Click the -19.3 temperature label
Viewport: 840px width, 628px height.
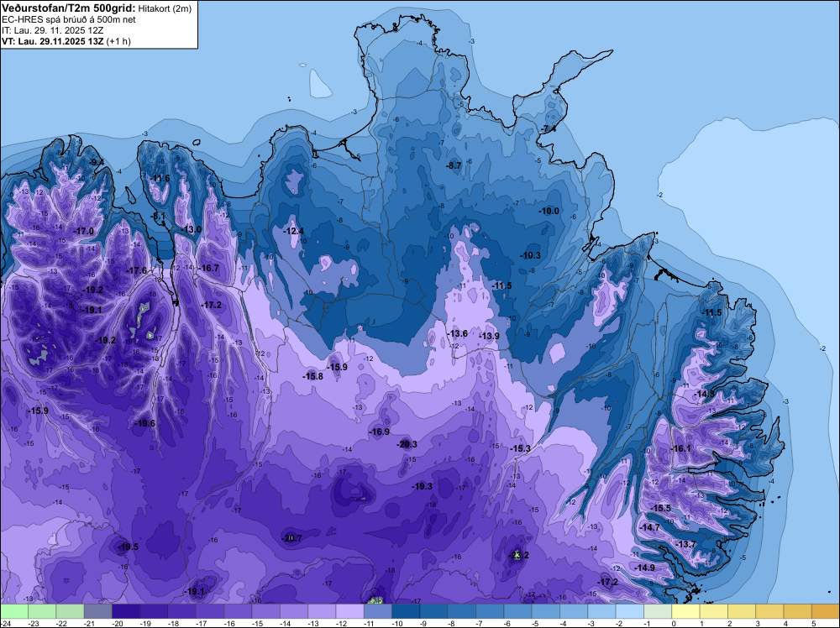coord(423,486)
